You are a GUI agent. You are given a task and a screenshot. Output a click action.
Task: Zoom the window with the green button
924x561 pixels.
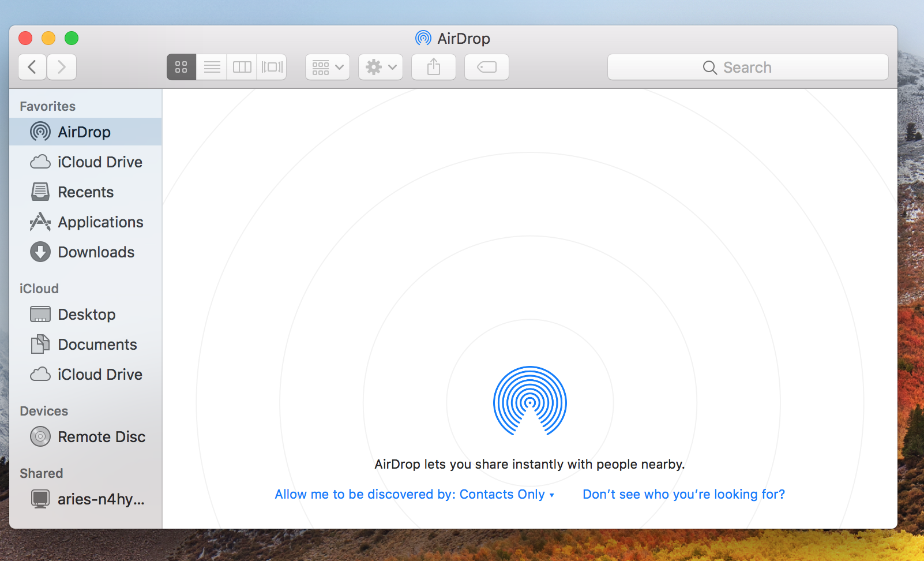[72, 38]
